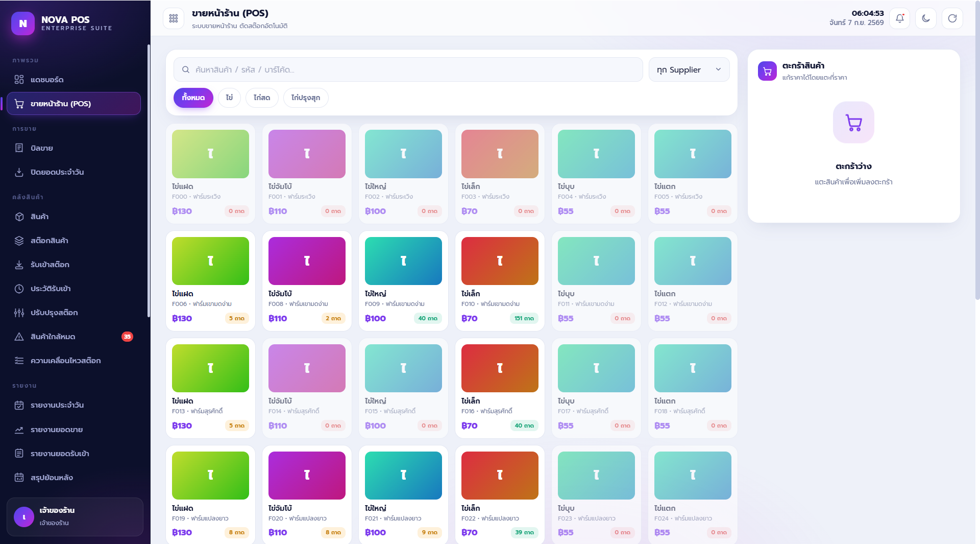Select the ไก่สด category filter chip
This screenshot has height=544, width=980.
[262, 98]
